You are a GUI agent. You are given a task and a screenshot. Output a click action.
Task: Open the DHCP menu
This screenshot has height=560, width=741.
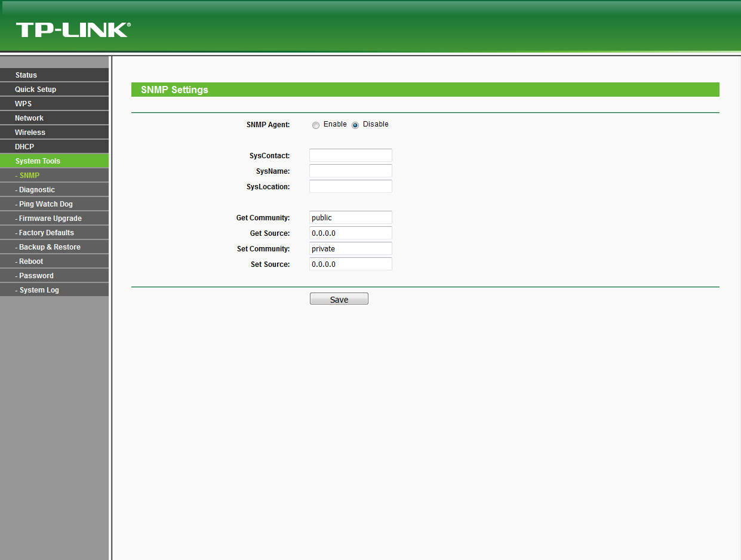tap(54, 146)
